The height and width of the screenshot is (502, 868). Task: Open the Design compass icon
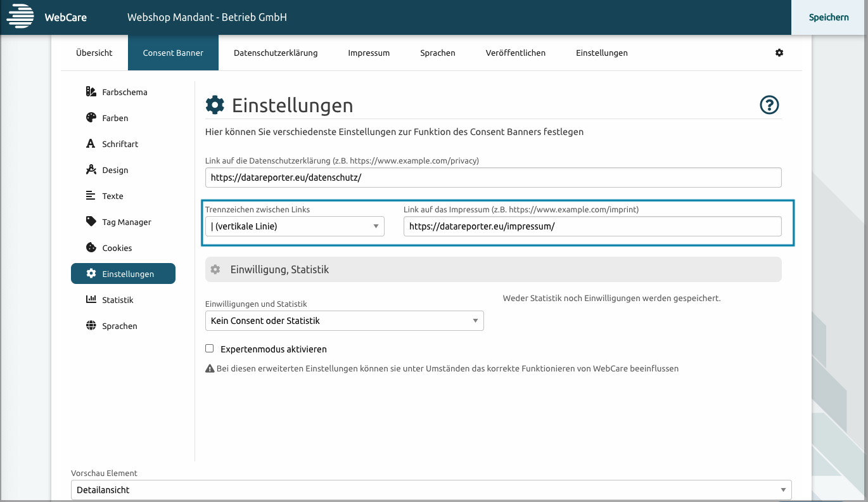[91, 170]
